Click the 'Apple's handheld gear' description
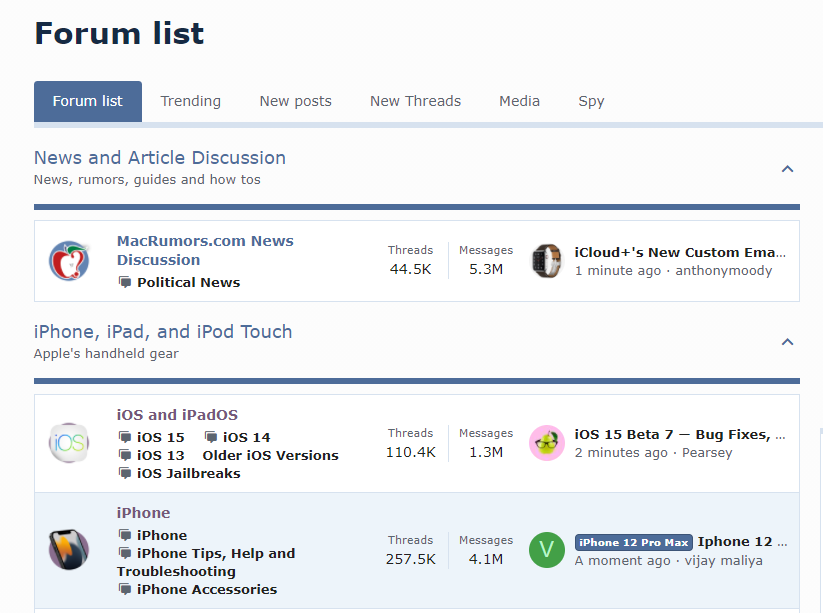 106,354
